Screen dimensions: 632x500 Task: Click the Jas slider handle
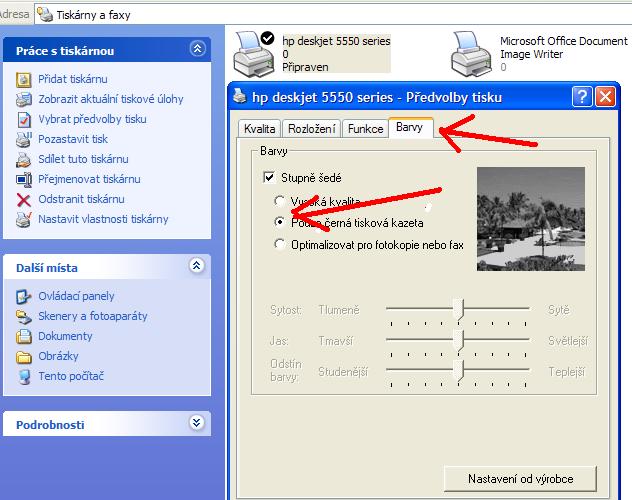click(x=458, y=340)
